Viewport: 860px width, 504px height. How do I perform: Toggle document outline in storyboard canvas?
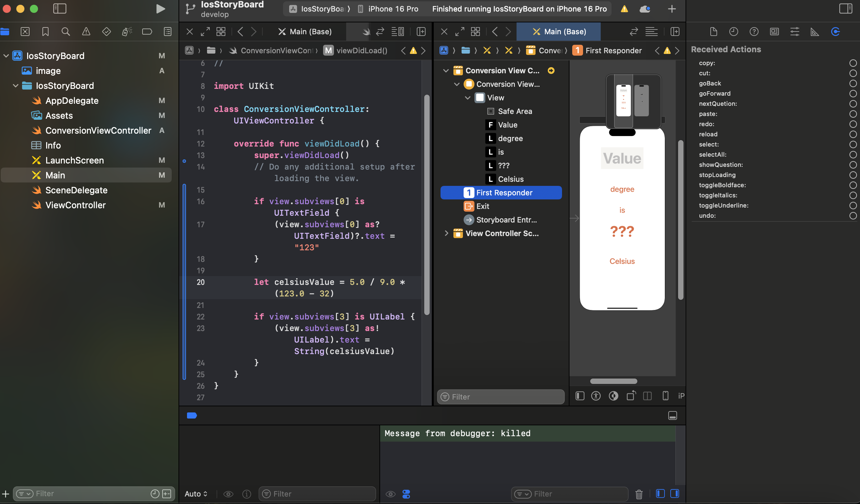coord(580,395)
